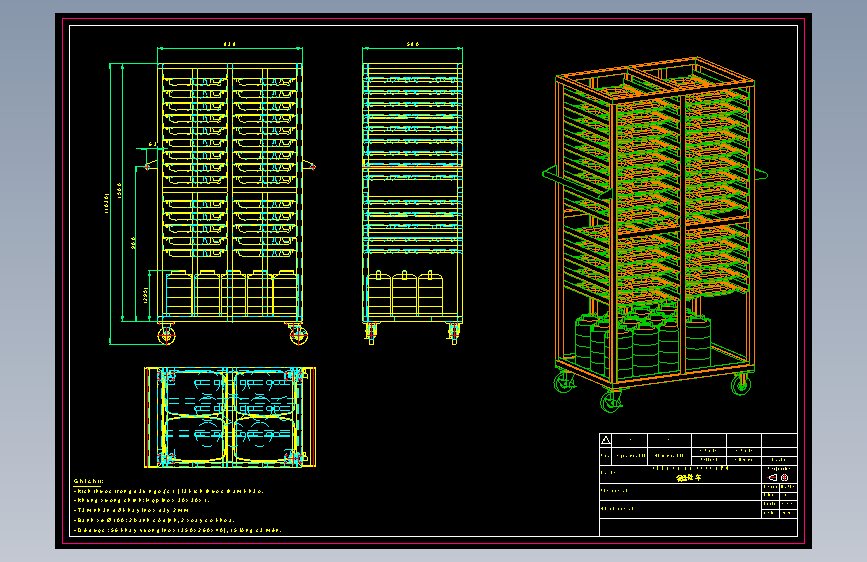Select the left caster wheel in front view

(166, 335)
